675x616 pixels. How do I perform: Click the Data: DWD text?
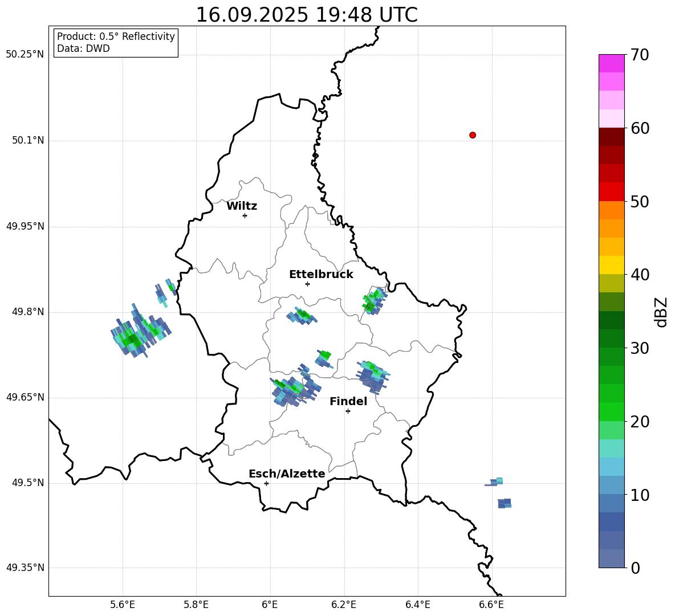click(83, 48)
